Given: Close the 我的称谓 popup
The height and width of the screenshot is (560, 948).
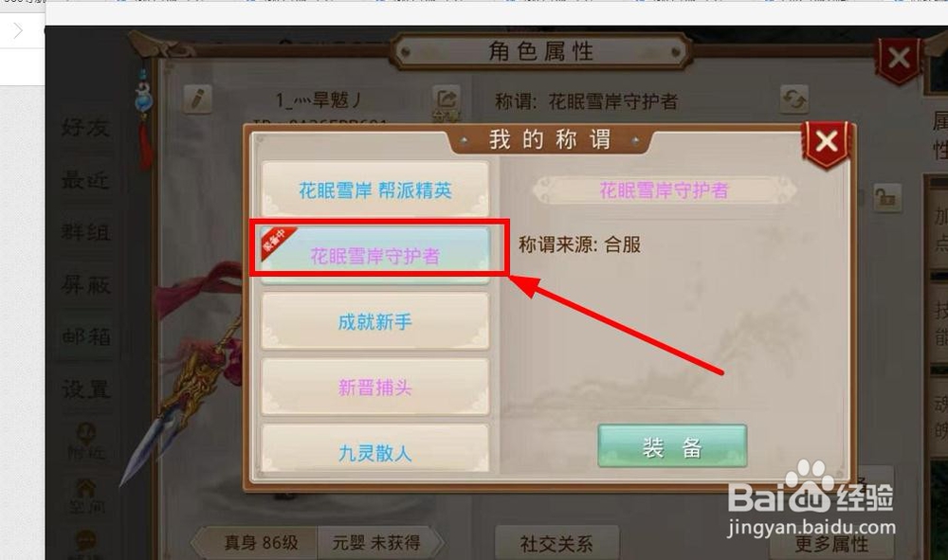Looking at the screenshot, I should point(826,142).
